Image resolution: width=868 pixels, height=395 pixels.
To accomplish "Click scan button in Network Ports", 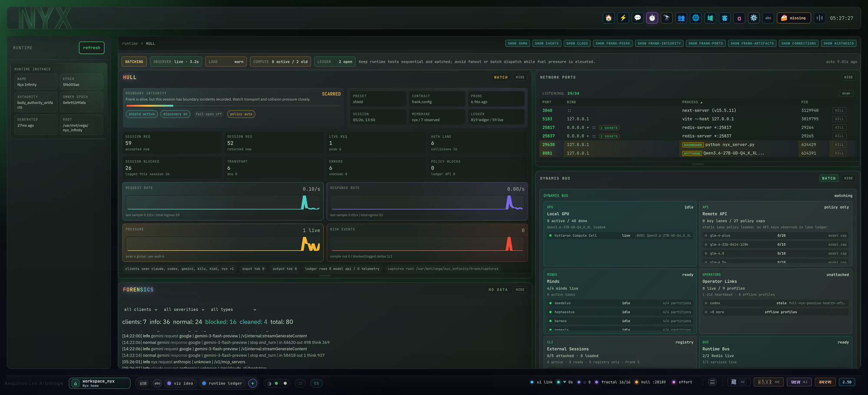I will (846, 93).
